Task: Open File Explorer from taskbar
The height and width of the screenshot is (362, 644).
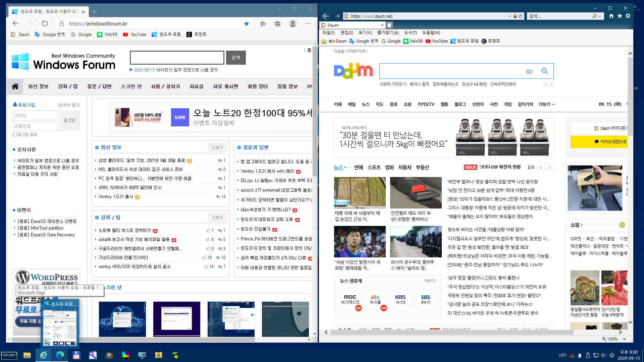Action: (x=27, y=355)
